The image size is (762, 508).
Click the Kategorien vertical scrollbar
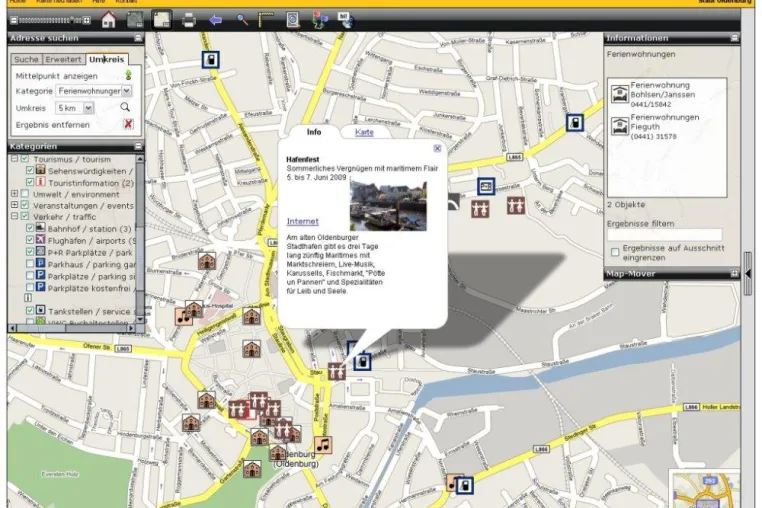[x=140, y=239]
